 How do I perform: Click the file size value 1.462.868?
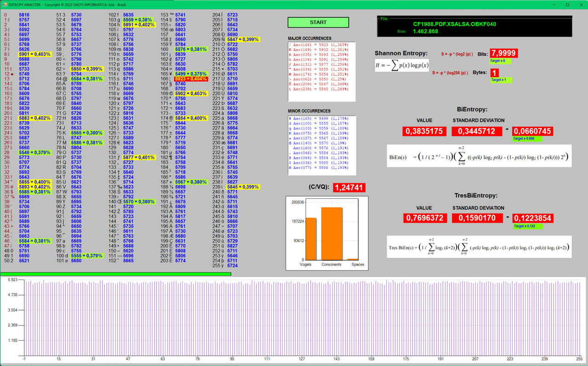point(425,31)
